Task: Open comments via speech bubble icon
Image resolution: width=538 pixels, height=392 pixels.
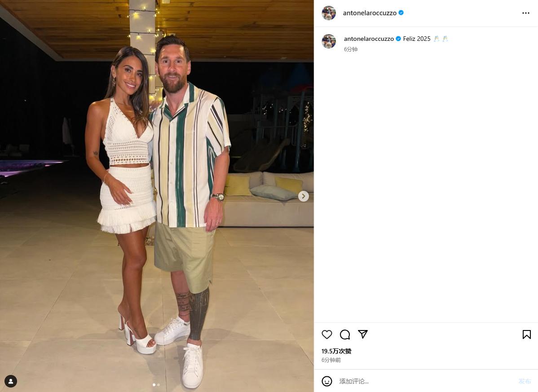Action: 345,335
